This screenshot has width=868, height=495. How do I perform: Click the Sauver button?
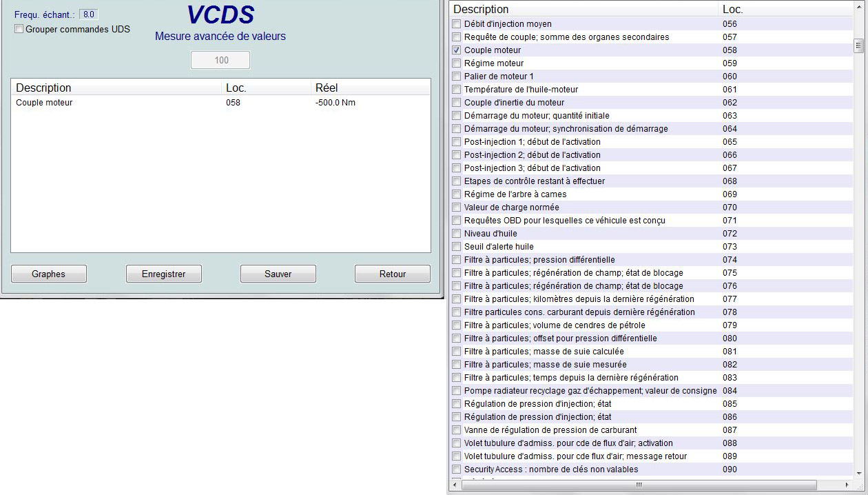point(278,274)
